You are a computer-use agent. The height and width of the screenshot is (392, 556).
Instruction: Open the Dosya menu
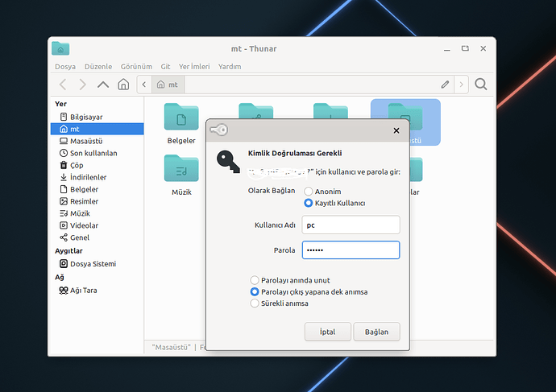pos(65,67)
